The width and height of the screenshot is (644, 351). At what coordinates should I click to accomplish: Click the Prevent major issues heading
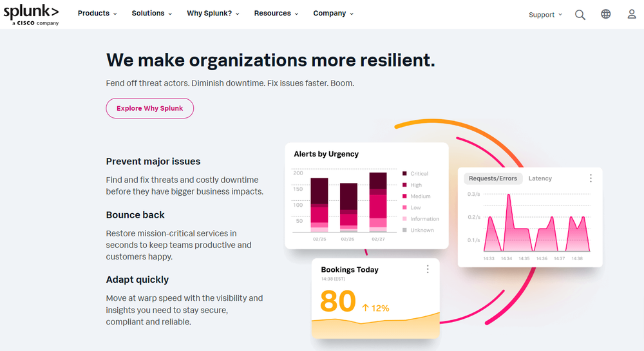[x=153, y=162]
